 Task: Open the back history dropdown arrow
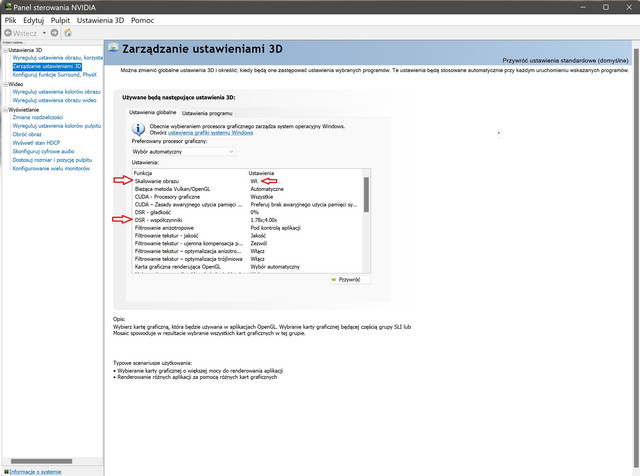(44, 33)
